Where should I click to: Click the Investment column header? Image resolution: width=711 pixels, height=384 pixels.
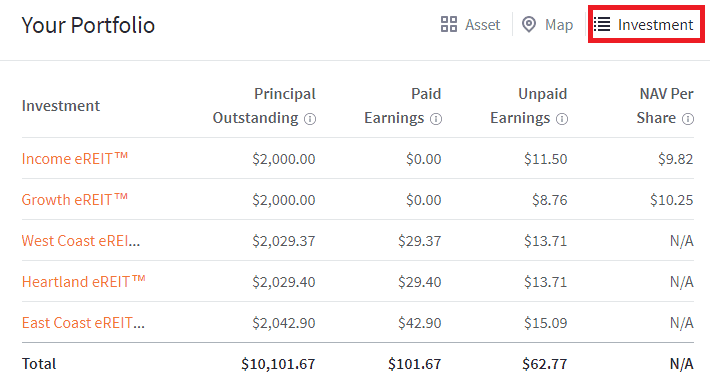(61, 106)
